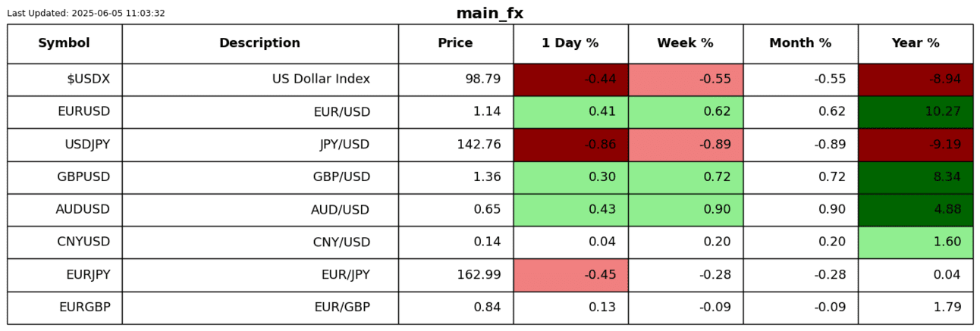This screenshot has width=980, height=331.
Task: Click the Last Updated timestamp
Action: (x=86, y=14)
